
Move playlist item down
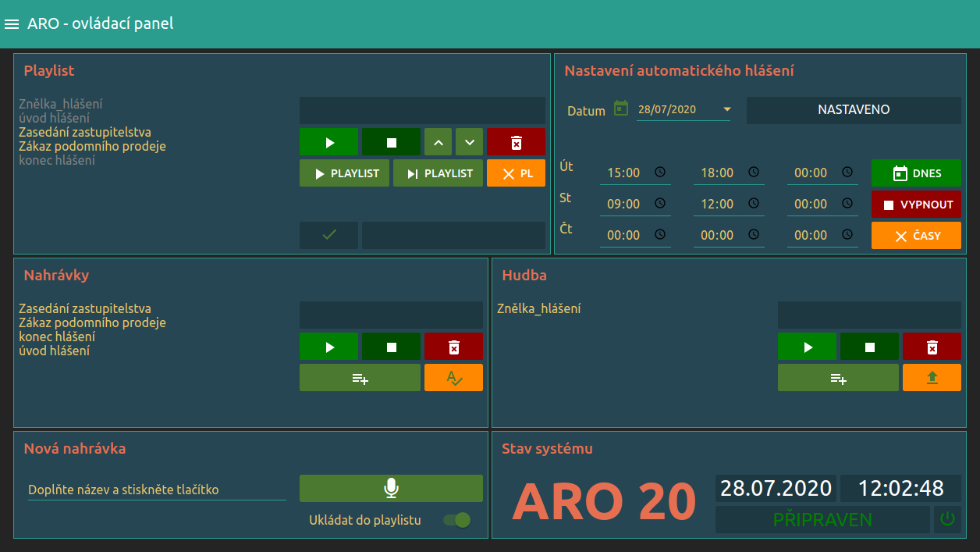[469, 142]
